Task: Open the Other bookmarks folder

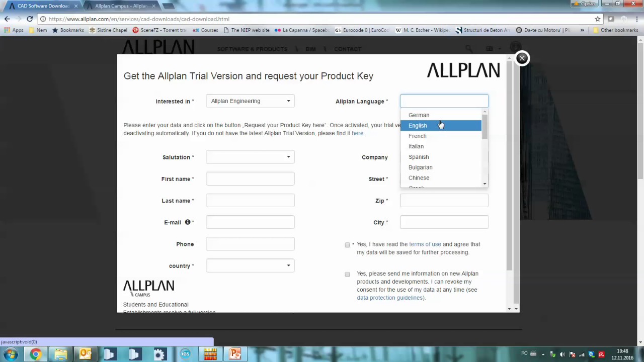Action: click(x=615, y=30)
